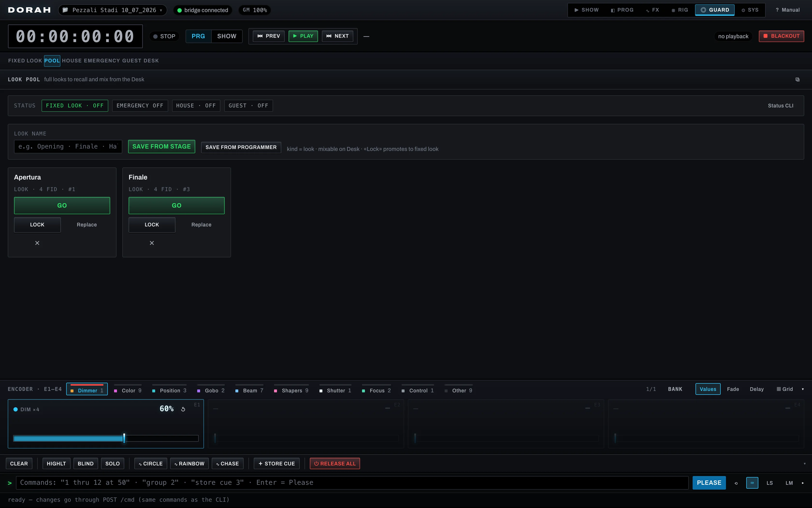
Task: Click the bridge connected status indicator
Action: click(203, 10)
